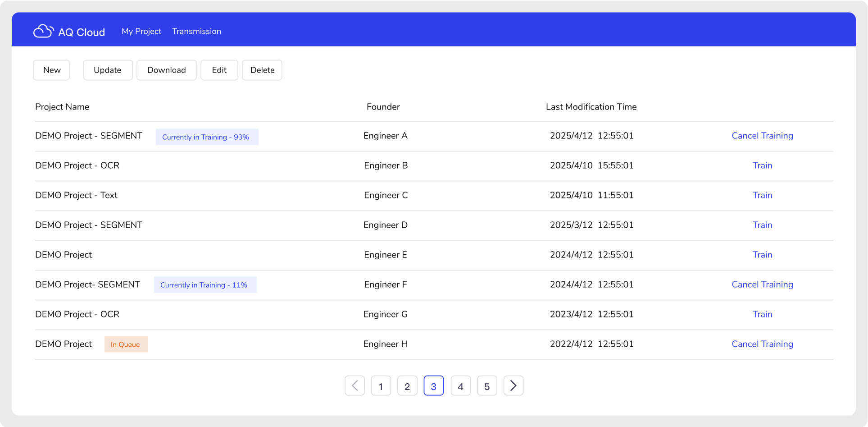
Task: Select page 4 in pagination
Action: point(460,386)
